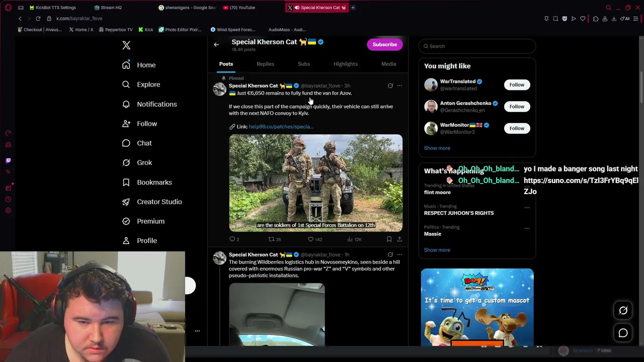Subscribe to Special Kherson Cat

pos(385,45)
